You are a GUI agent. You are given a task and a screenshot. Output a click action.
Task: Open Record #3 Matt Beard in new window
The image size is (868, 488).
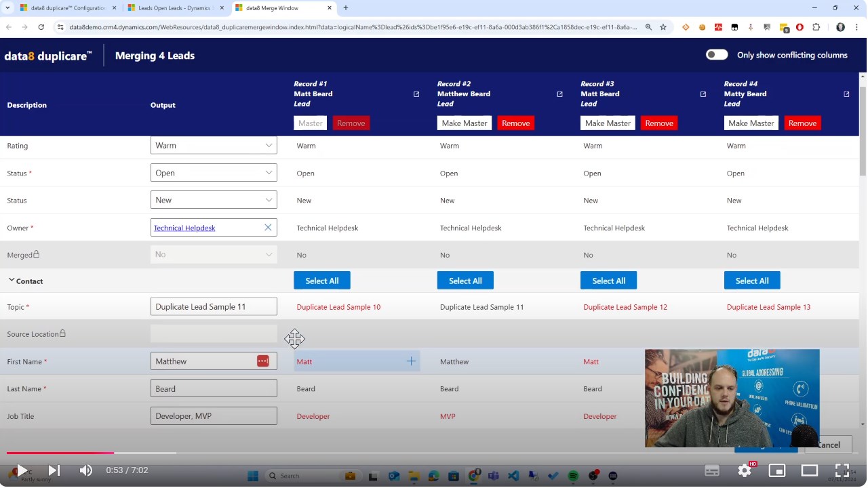point(703,94)
